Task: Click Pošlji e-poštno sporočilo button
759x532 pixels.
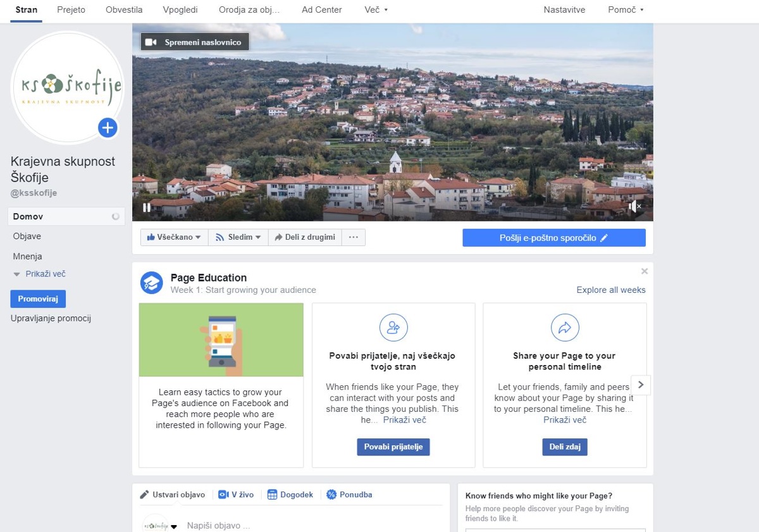Action: pyautogui.click(x=554, y=238)
